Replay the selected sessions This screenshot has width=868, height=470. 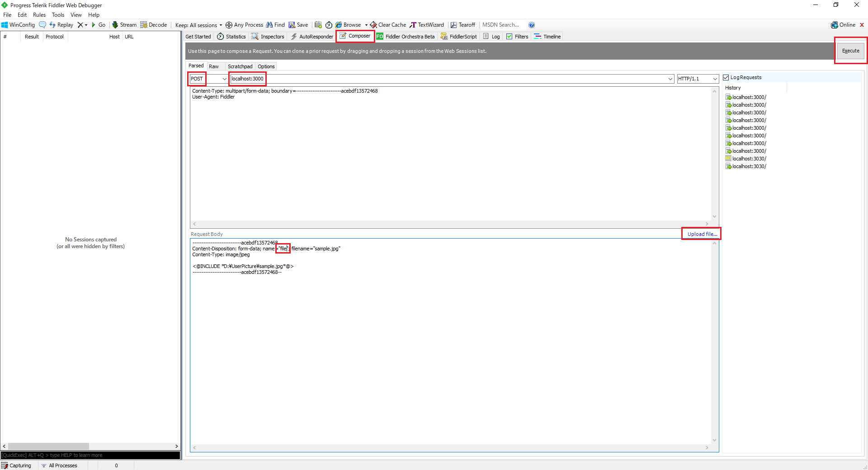pyautogui.click(x=61, y=25)
